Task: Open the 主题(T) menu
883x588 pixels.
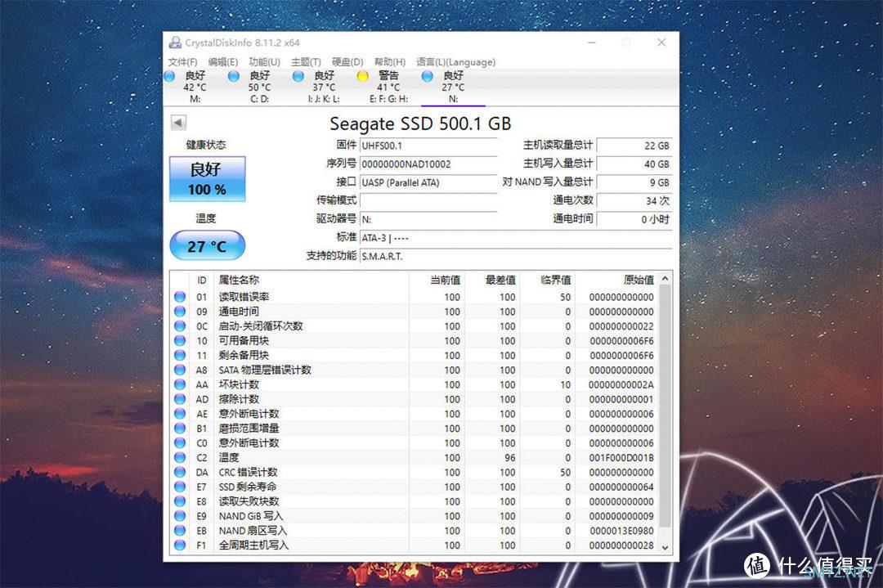Action: [x=306, y=62]
